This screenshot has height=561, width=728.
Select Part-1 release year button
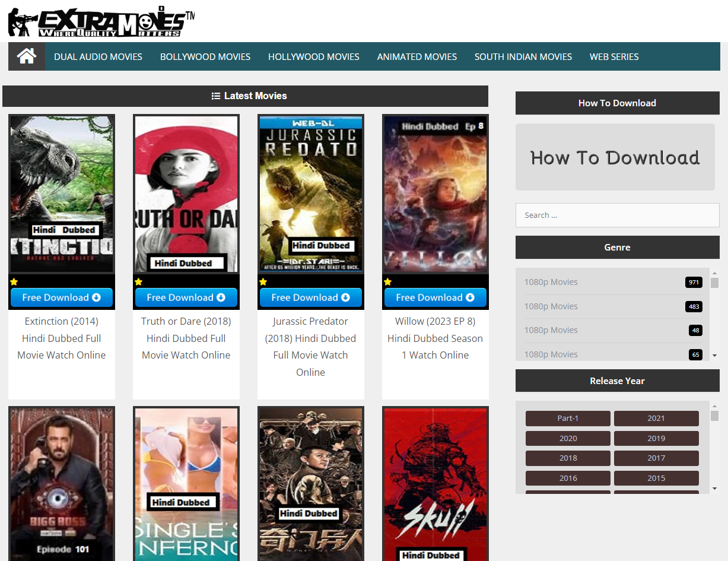click(x=568, y=419)
